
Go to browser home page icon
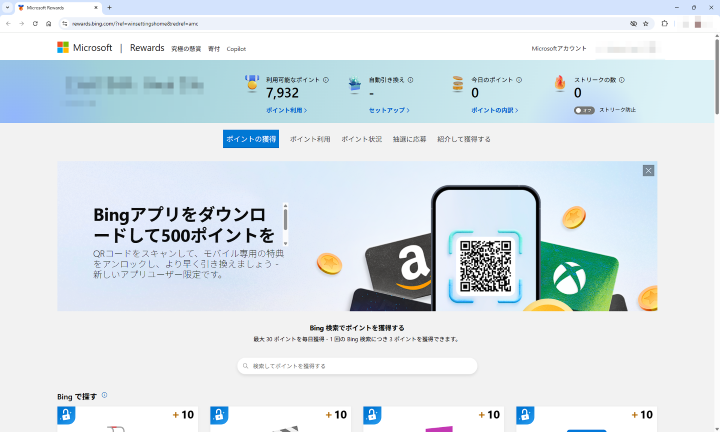coord(48,23)
